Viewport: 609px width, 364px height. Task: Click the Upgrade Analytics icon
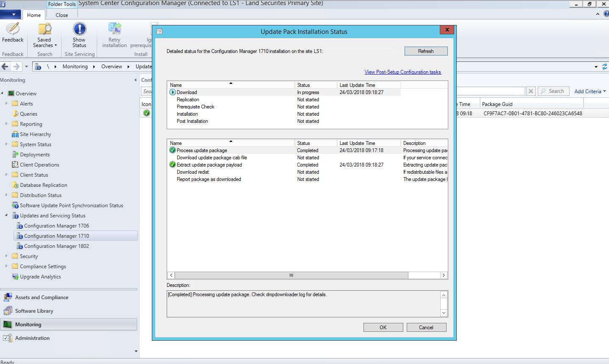pos(15,276)
